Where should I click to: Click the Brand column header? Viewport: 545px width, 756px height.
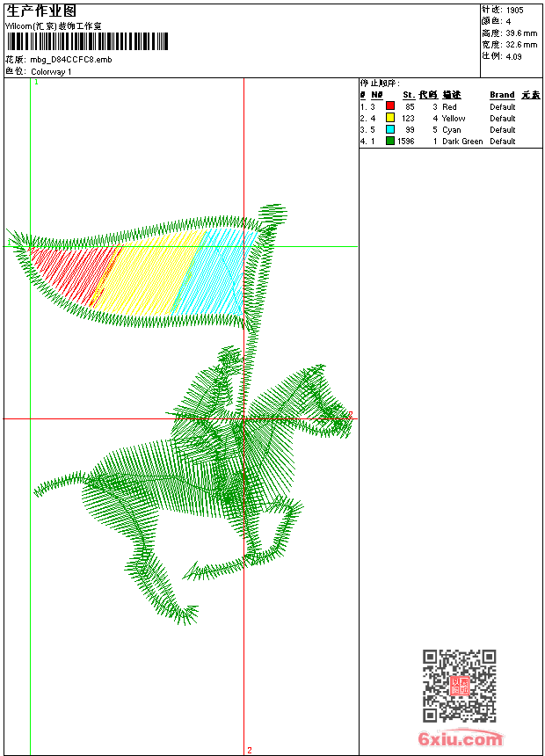click(x=502, y=95)
